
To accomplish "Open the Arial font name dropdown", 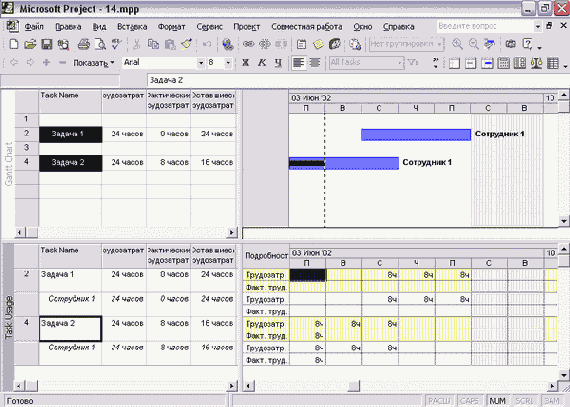I will [201, 63].
